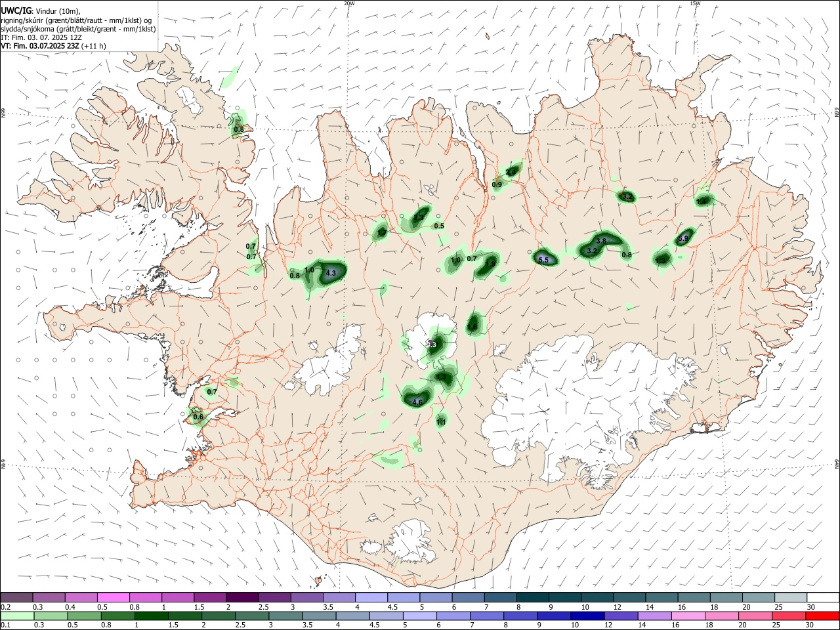Click the 0.9 rainfall value

[x=497, y=185]
